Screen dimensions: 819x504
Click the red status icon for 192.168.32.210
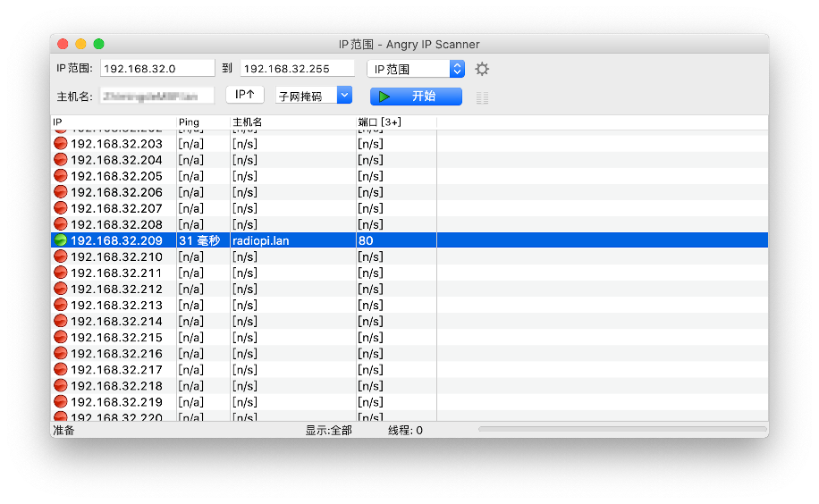[61, 256]
